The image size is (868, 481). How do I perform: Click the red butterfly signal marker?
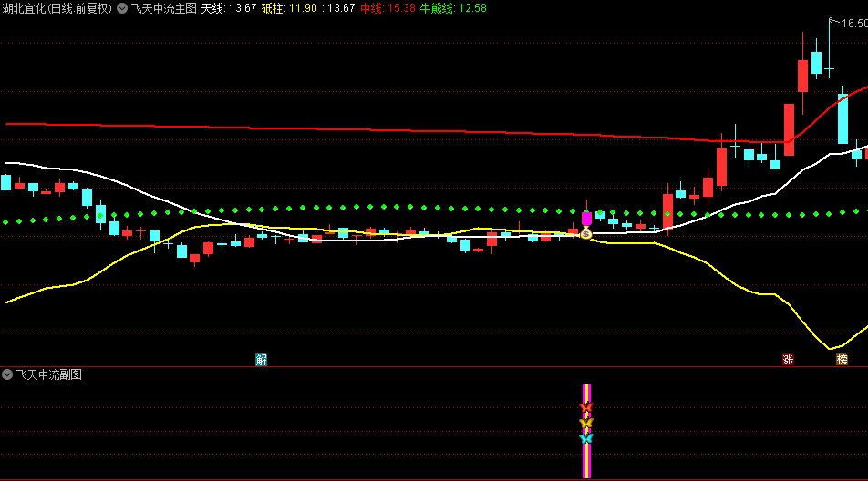point(585,407)
